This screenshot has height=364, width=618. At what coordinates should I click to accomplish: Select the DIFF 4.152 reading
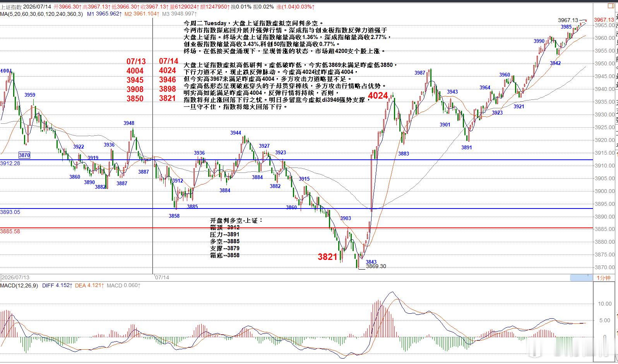pyautogui.click(x=57, y=285)
